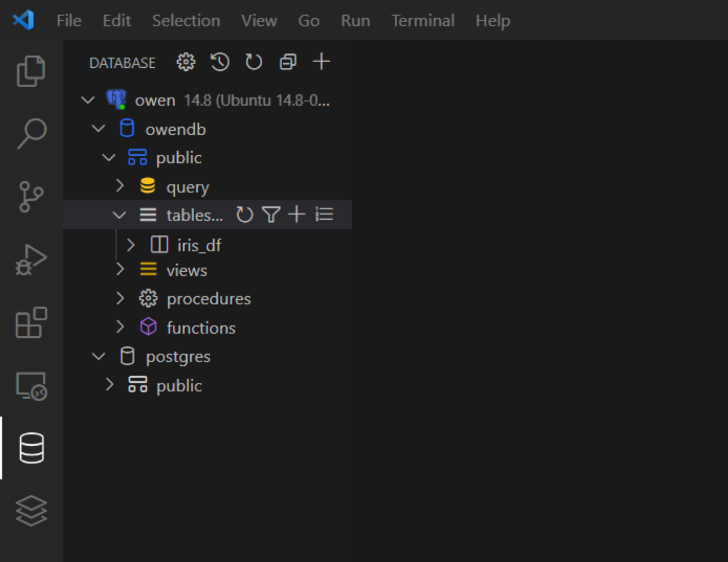Open the Terminal menu
Image resolution: width=728 pixels, height=562 pixels.
[x=423, y=20]
